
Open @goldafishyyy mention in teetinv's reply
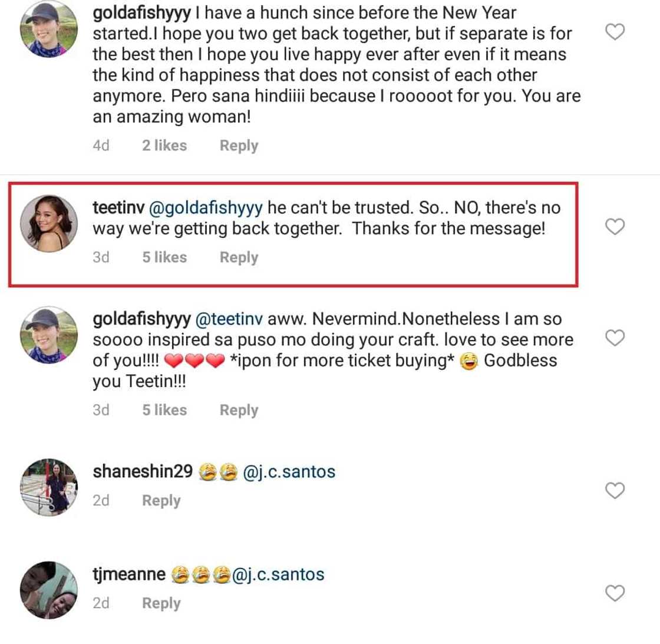click(206, 208)
